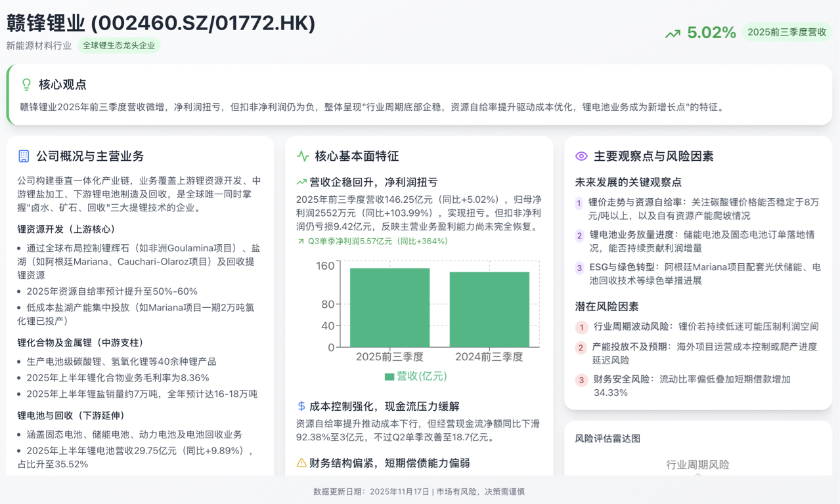Screen dimensions: 840x504
Task: Click the 5.02% growth figure
Action: click(x=711, y=33)
